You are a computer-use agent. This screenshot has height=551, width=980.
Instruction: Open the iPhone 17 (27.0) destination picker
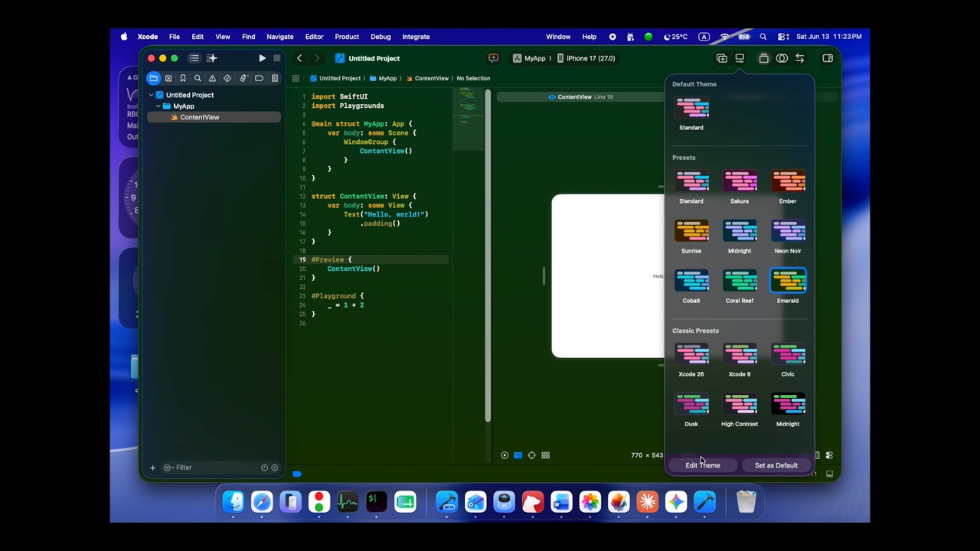point(586,58)
